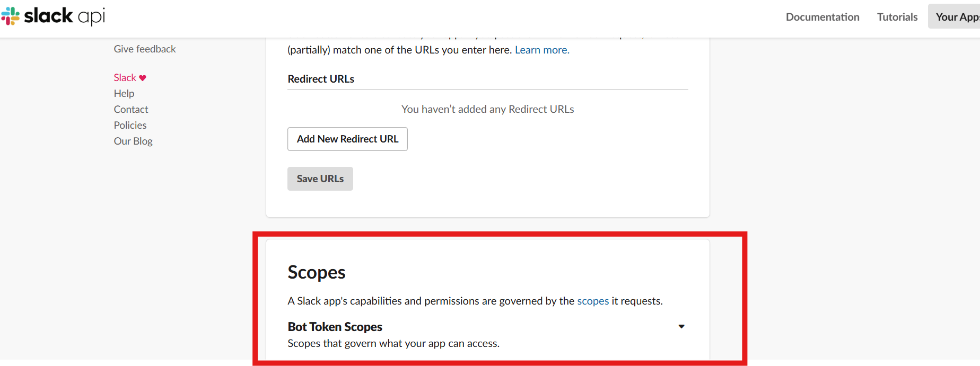Follow the "Learn more." link
The image size is (980, 366).
541,50
